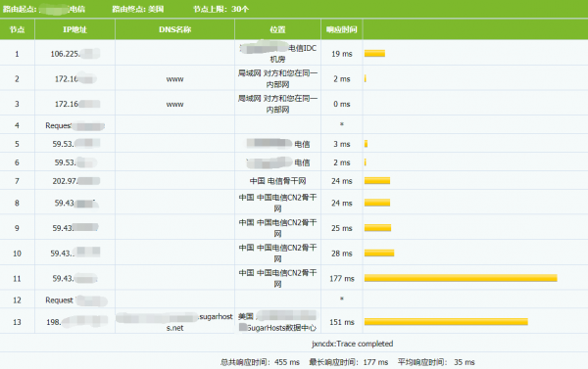Click the 19 ms response time bar
This screenshot has height=369, width=588.
(374, 54)
